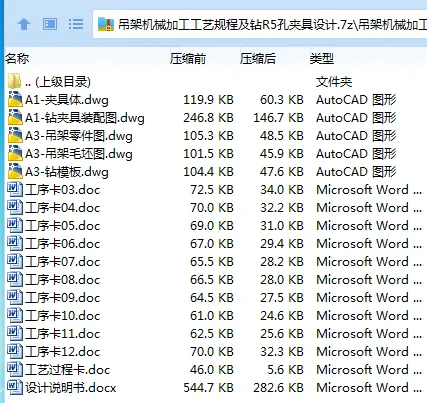
Task: Switch to list view mode button
Action: tap(76, 24)
